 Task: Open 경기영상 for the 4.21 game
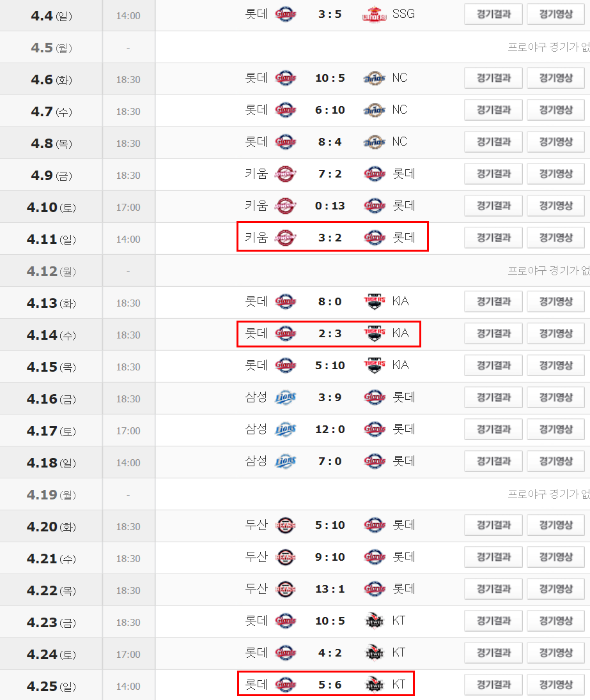click(555, 557)
